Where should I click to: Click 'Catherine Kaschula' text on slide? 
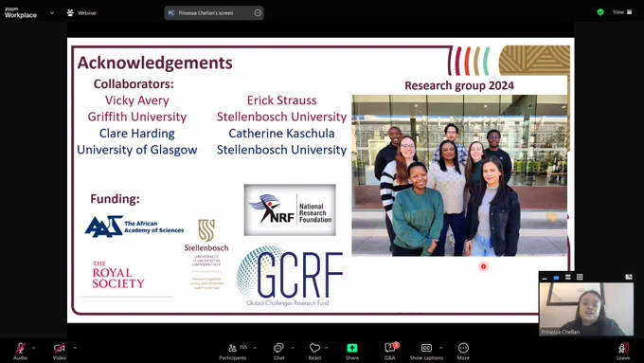coord(281,134)
